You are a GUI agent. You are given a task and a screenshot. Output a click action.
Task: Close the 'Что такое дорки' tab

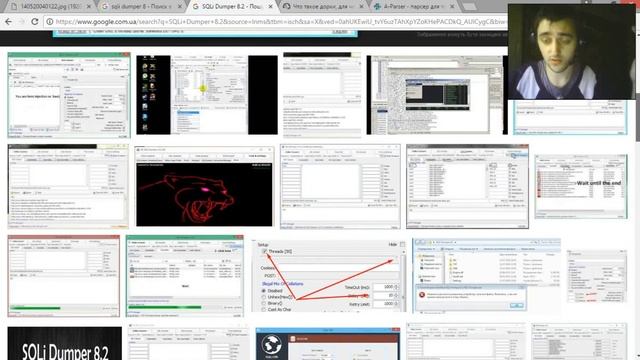coord(362,7)
